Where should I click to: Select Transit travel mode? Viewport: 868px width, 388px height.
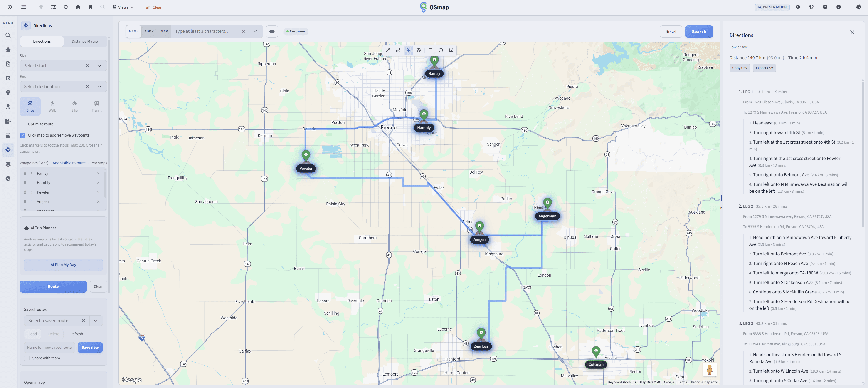pyautogui.click(x=97, y=106)
